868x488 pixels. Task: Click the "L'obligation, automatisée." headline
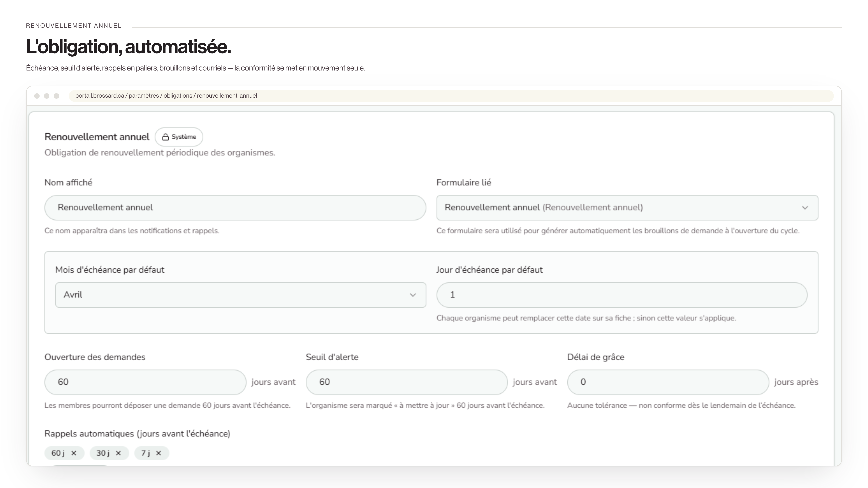click(x=128, y=46)
